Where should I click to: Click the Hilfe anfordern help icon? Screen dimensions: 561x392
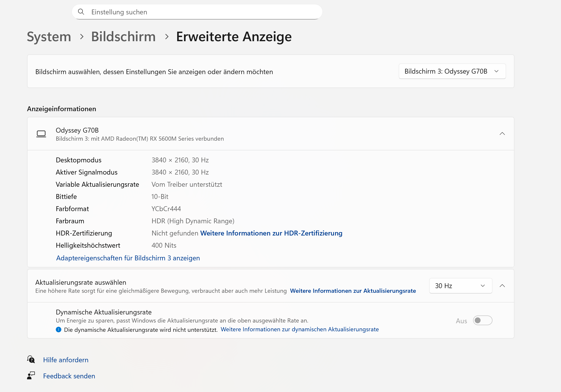(31, 360)
